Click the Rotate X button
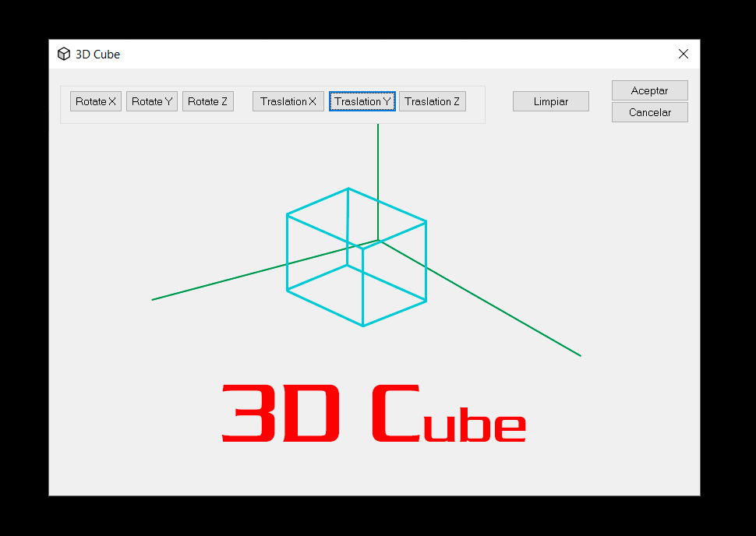The width and height of the screenshot is (756, 536). pos(95,101)
